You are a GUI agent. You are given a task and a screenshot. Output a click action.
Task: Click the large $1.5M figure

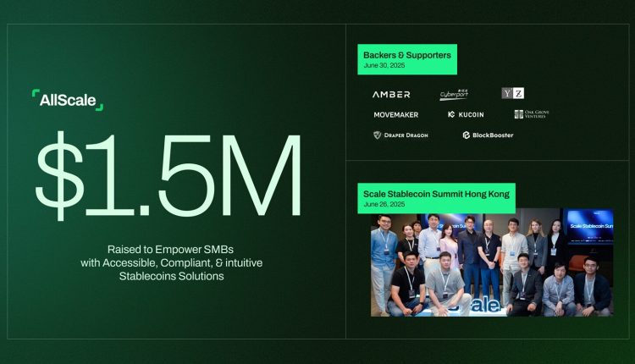coord(168,176)
